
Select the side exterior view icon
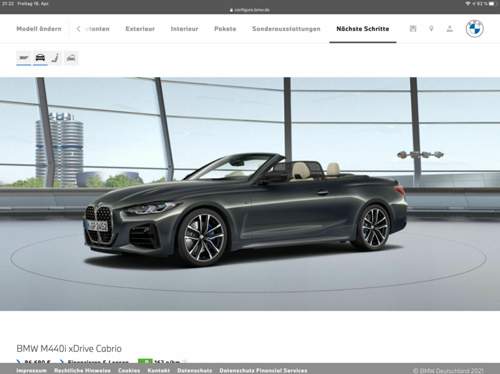click(24, 58)
